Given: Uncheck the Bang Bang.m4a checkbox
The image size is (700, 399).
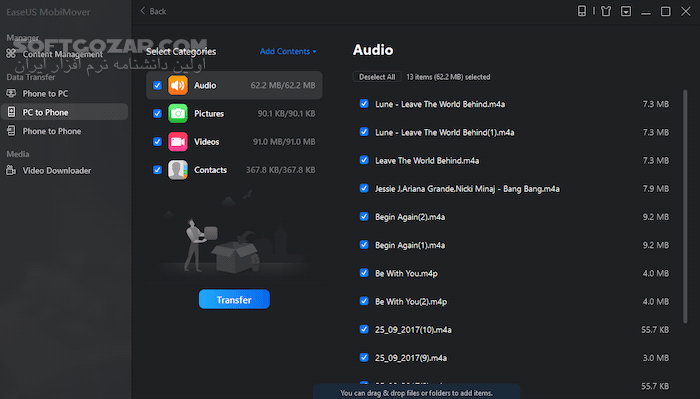Looking at the screenshot, I should pyautogui.click(x=364, y=188).
